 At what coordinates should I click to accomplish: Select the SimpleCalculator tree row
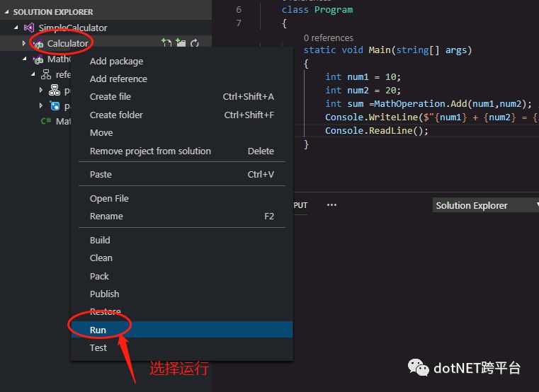(x=106, y=28)
